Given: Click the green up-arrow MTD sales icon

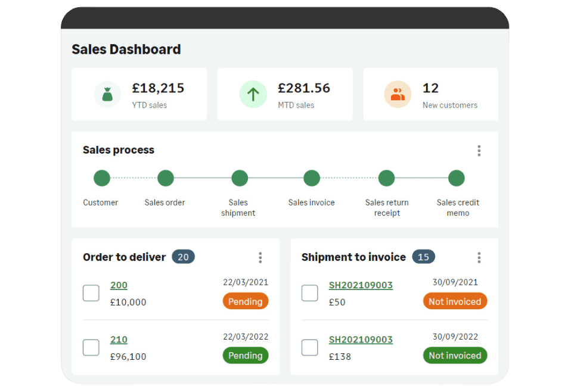Looking at the screenshot, I should (x=253, y=94).
